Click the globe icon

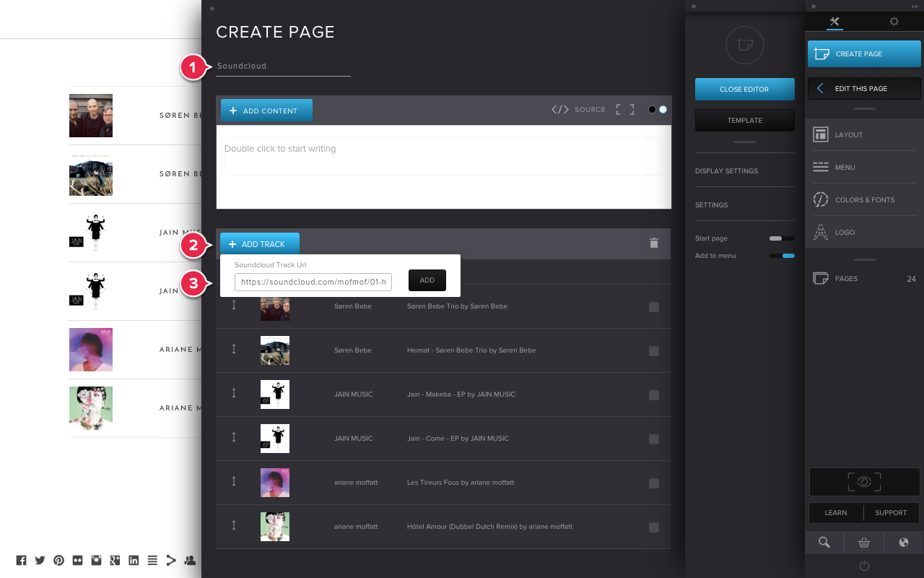point(904,543)
